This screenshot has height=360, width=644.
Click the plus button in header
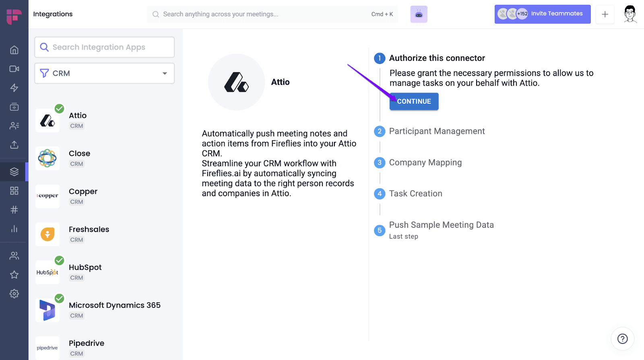tap(605, 14)
